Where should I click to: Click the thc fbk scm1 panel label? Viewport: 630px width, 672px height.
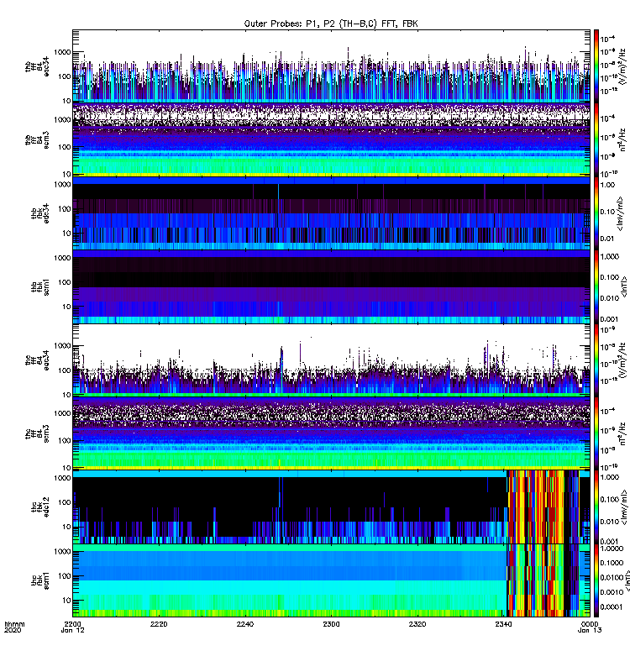pyautogui.click(x=40, y=580)
